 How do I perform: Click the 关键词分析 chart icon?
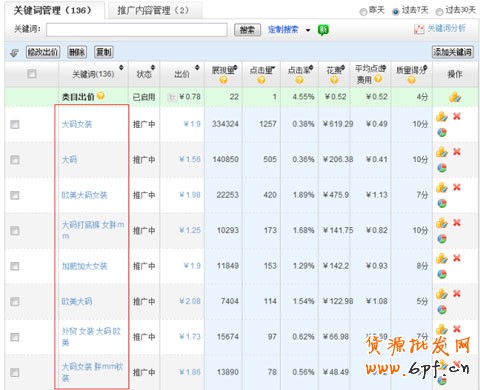click(x=419, y=29)
